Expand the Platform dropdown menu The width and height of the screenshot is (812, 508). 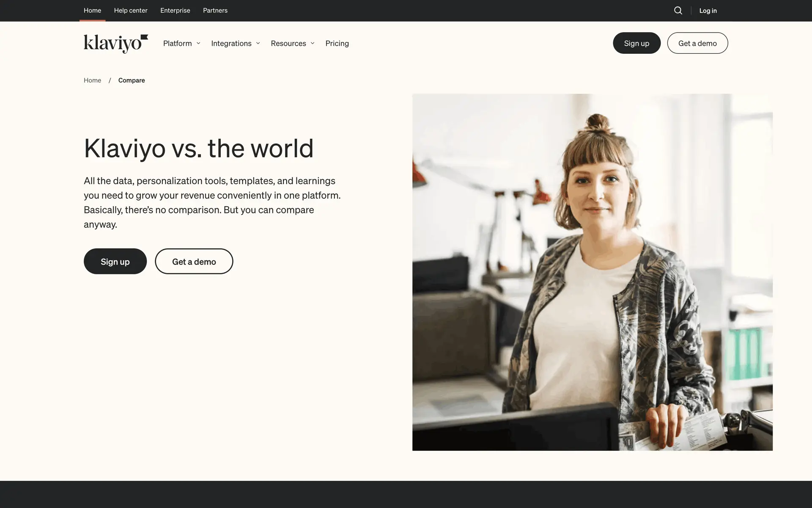(178, 43)
